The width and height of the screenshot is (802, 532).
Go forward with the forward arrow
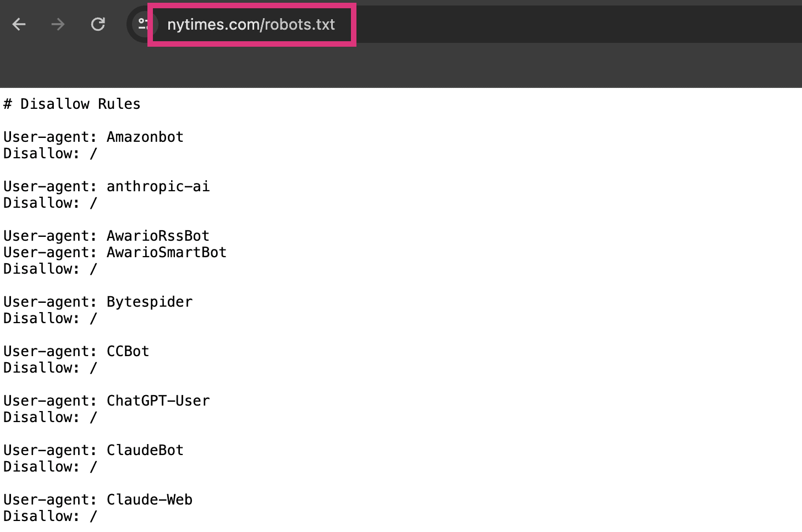tap(58, 24)
